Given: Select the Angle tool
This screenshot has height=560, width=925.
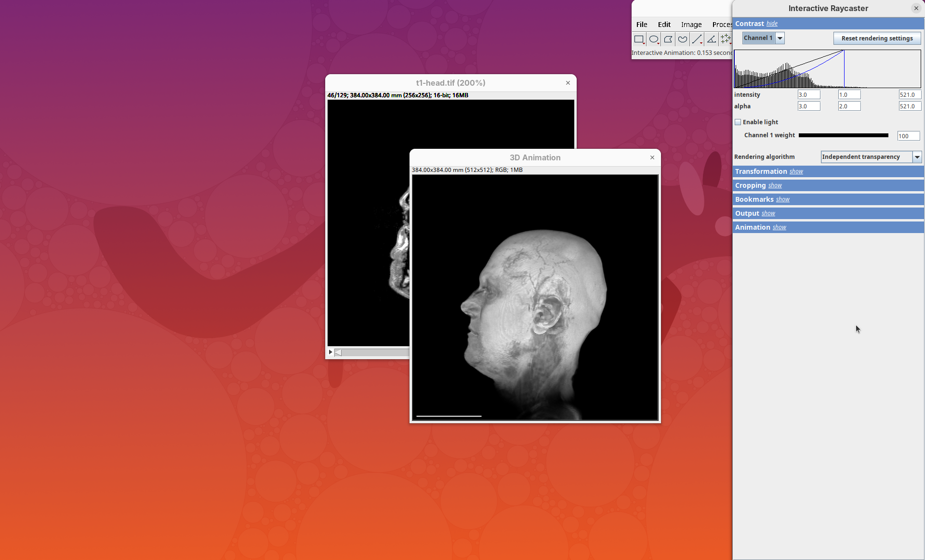Looking at the screenshot, I should (x=711, y=39).
